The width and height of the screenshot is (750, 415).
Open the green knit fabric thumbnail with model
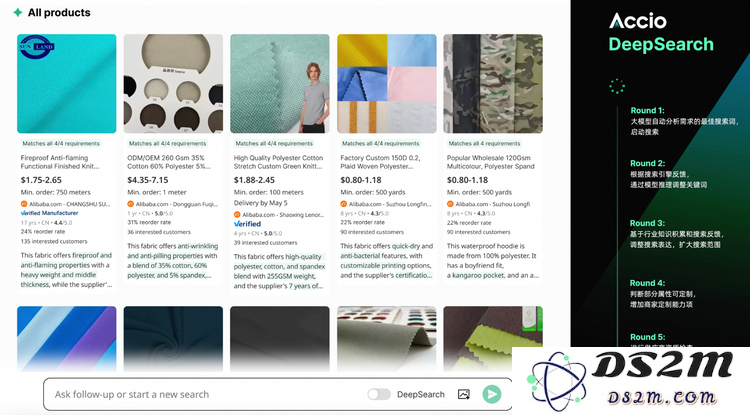[x=280, y=83]
